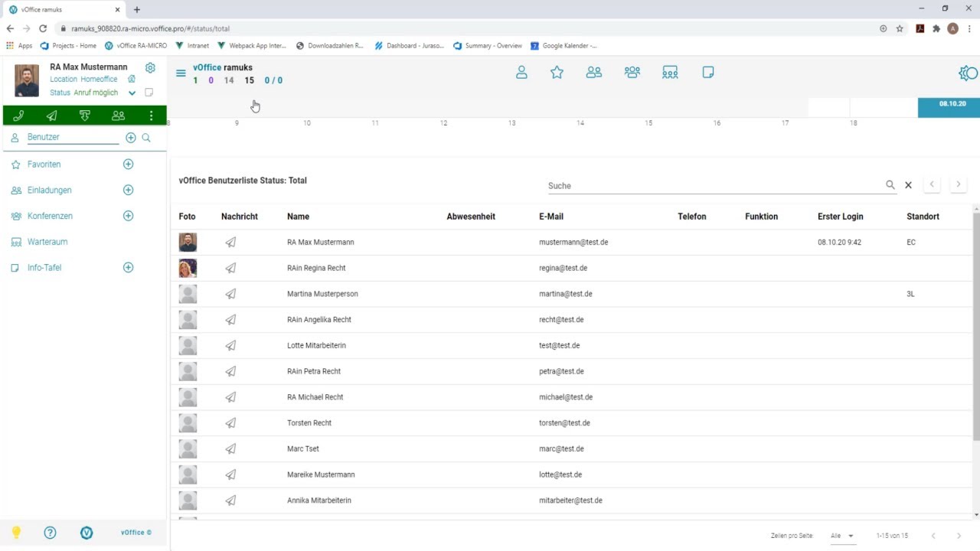
Task: Add a new Einladungen entry
Action: click(128, 190)
